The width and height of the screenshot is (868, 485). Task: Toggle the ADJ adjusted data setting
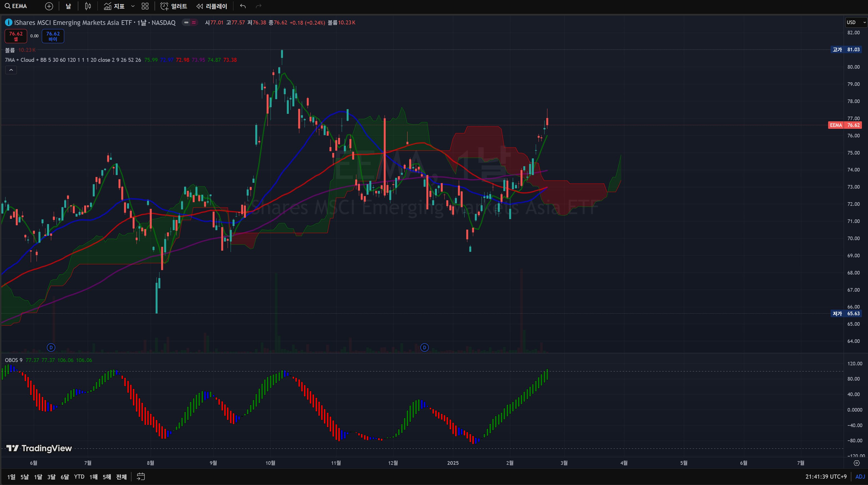point(860,477)
